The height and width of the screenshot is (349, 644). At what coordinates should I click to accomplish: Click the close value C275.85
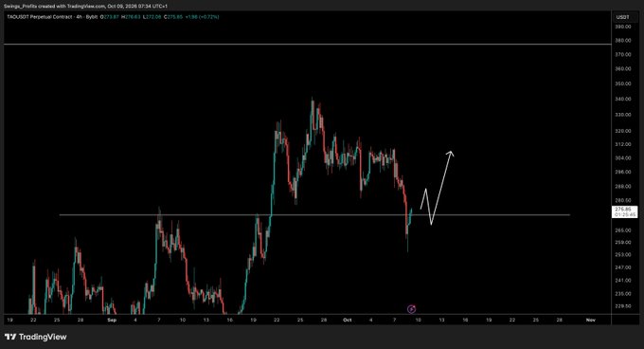pos(173,17)
